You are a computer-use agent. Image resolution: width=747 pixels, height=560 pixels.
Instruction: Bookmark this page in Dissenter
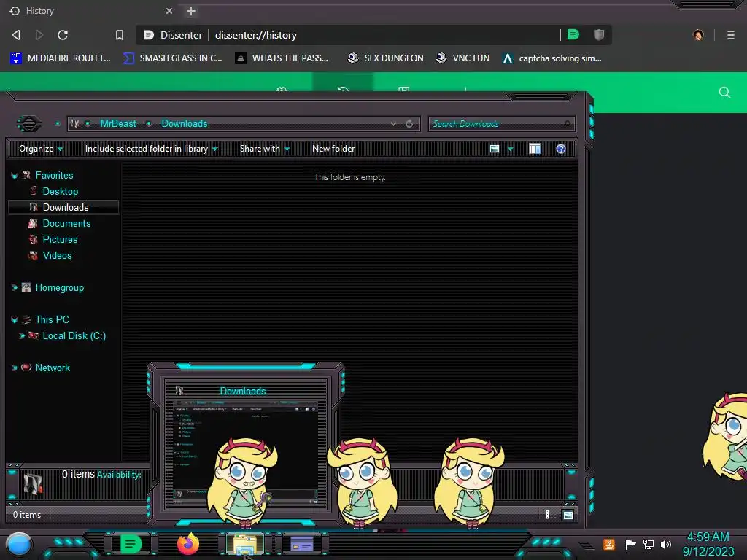[x=120, y=35]
